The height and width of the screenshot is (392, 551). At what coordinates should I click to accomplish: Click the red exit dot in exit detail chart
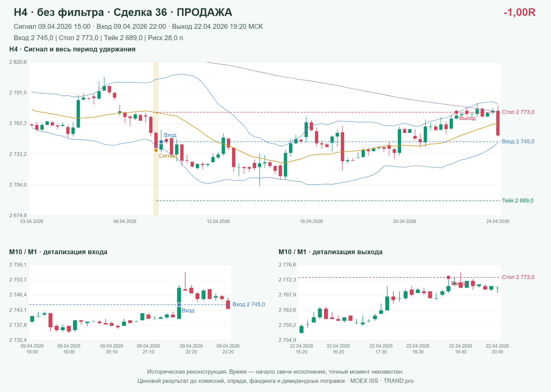(448, 277)
